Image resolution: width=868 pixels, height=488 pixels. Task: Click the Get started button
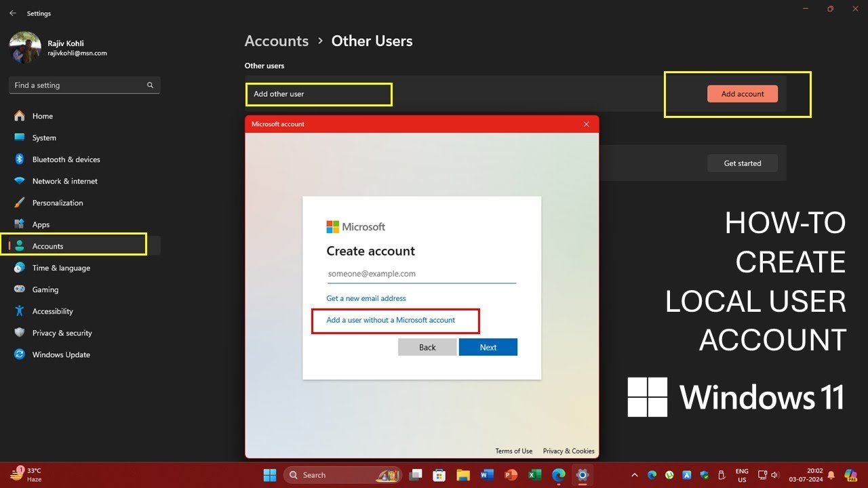click(743, 163)
